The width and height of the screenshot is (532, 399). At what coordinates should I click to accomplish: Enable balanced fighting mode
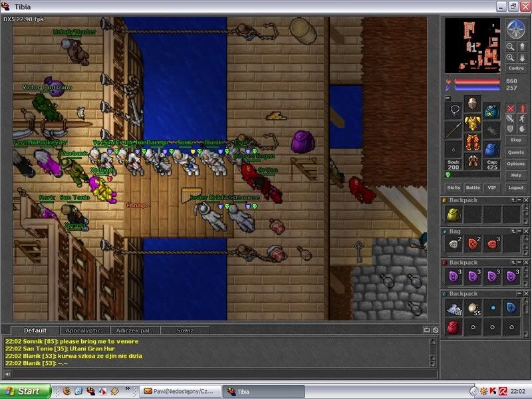point(510,119)
